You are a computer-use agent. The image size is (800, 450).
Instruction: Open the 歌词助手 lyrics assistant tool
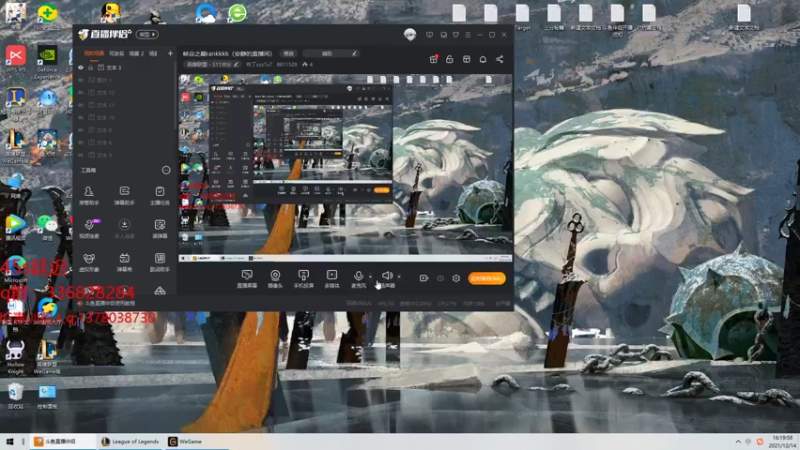tap(160, 262)
